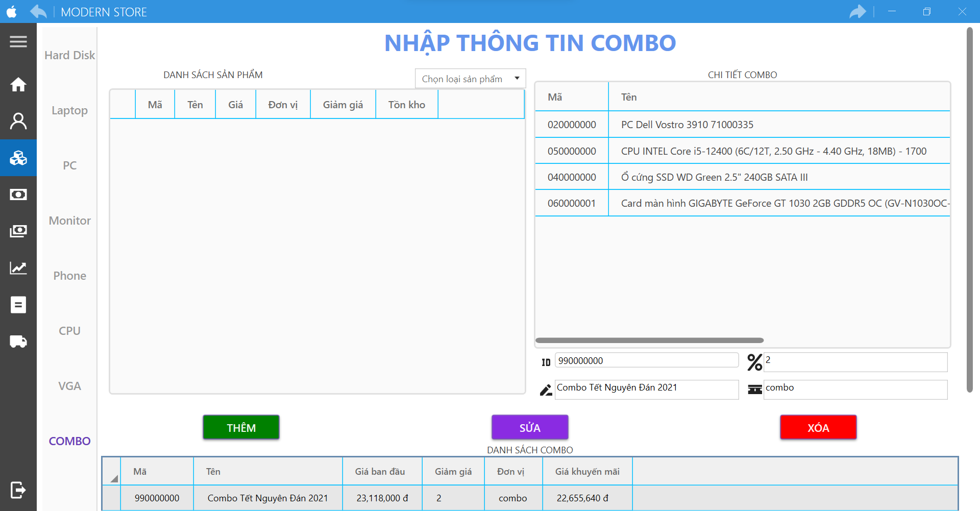Screen dimensions: 980x511
Task: Click the ID field containing 990000000
Action: coord(646,360)
